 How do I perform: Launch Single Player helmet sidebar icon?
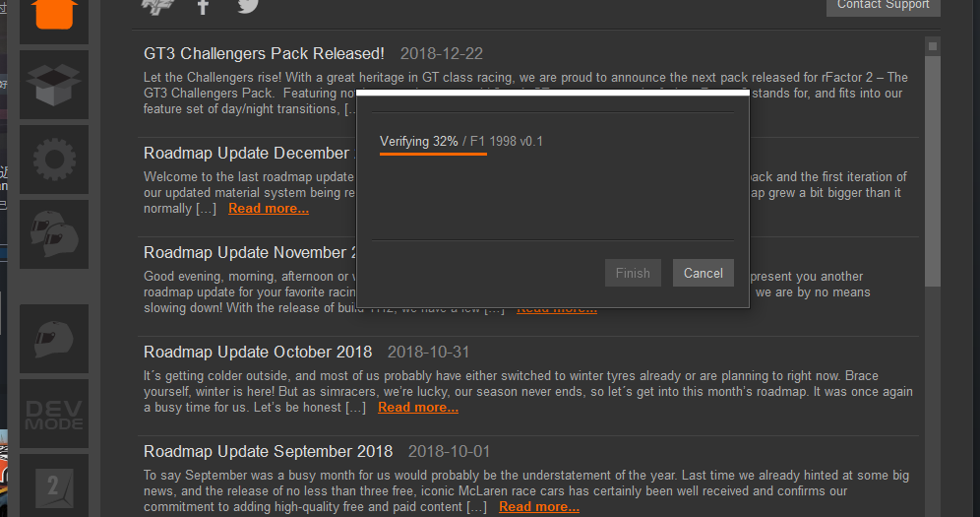pos(54,339)
